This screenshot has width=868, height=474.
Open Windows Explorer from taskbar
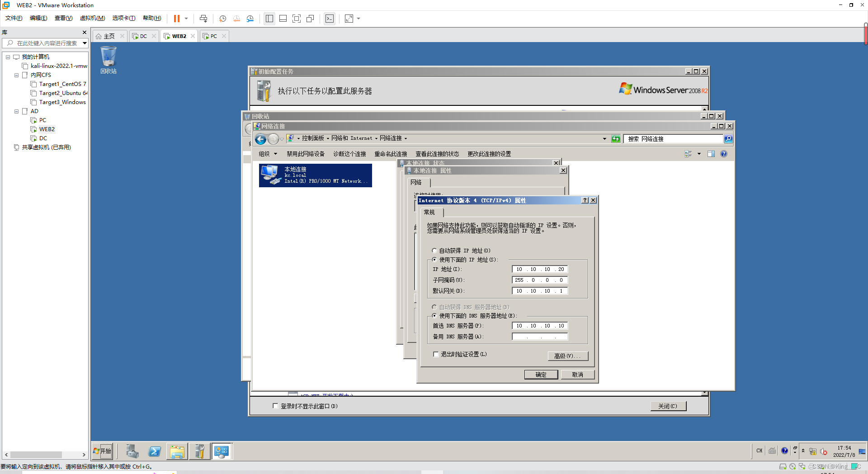click(x=177, y=451)
